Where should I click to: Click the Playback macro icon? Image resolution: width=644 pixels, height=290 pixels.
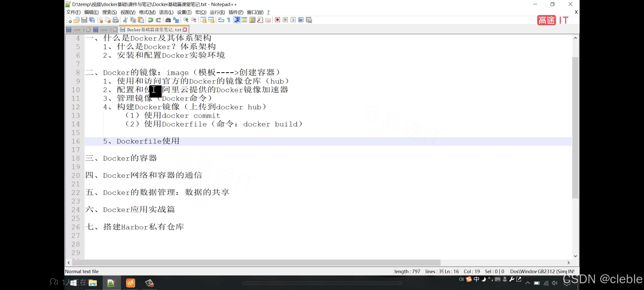[293, 20]
